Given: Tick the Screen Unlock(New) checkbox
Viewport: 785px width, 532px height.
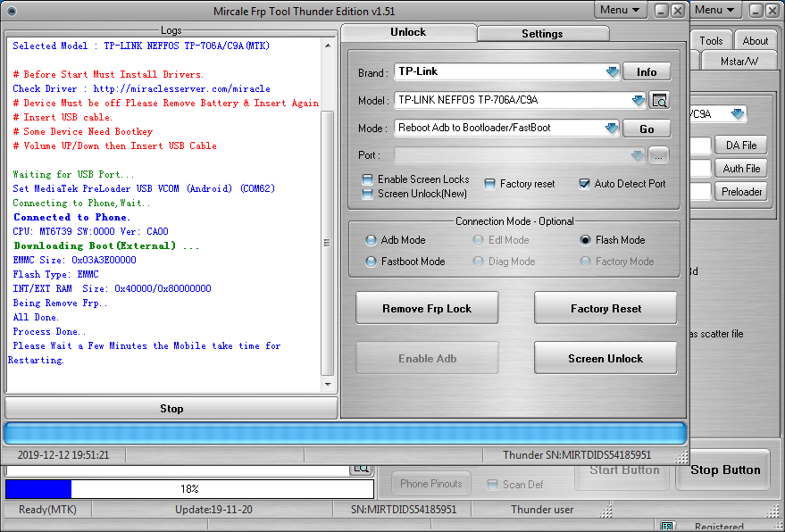Looking at the screenshot, I should click(x=367, y=194).
